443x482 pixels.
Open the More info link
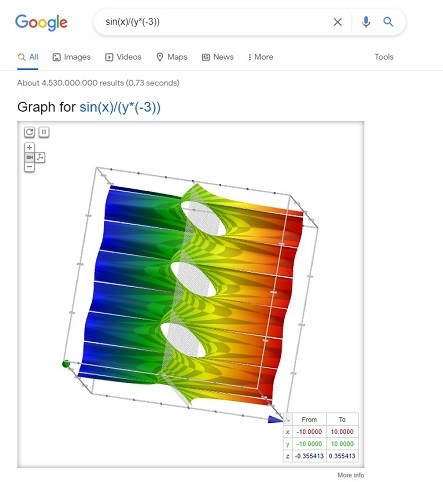tap(351, 475)
